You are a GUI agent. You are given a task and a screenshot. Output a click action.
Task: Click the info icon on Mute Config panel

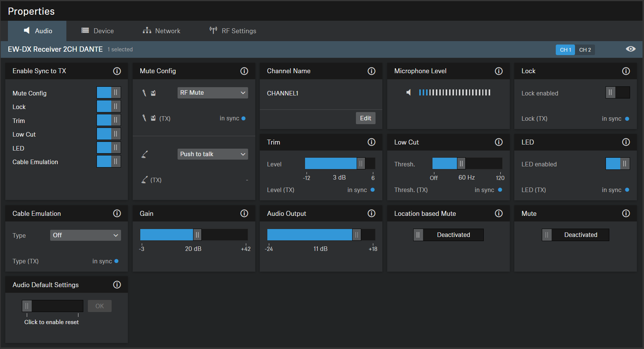tap(244, 71)
